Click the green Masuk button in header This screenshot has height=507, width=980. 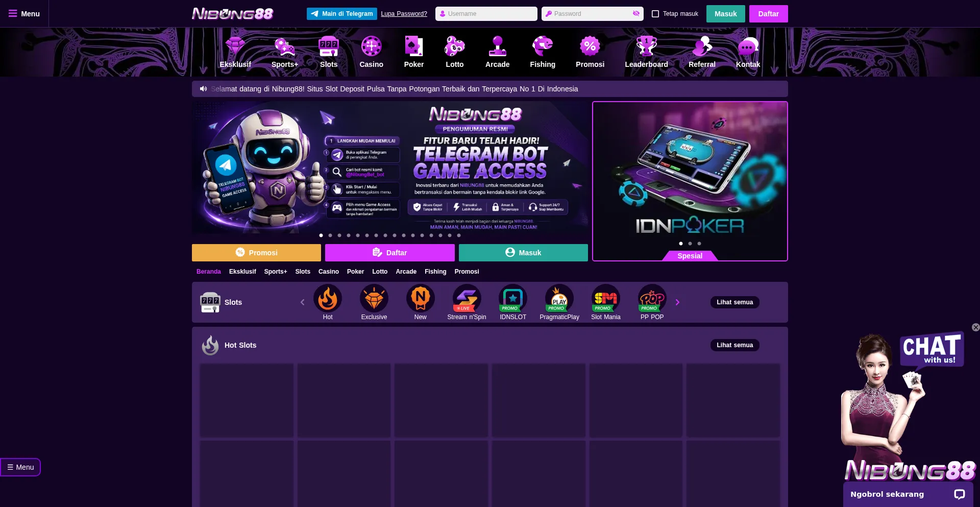pos(725,14)
